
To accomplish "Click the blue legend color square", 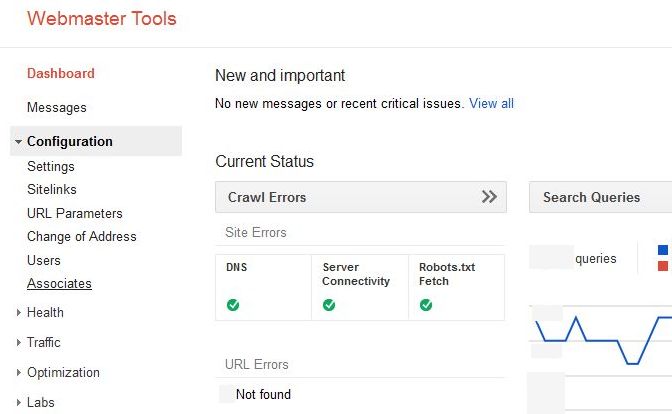I will pos(663,250).
